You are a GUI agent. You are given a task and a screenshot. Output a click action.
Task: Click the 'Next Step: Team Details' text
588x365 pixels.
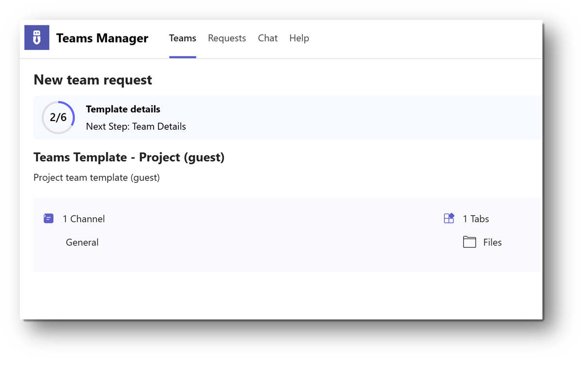tap(136, 126)
